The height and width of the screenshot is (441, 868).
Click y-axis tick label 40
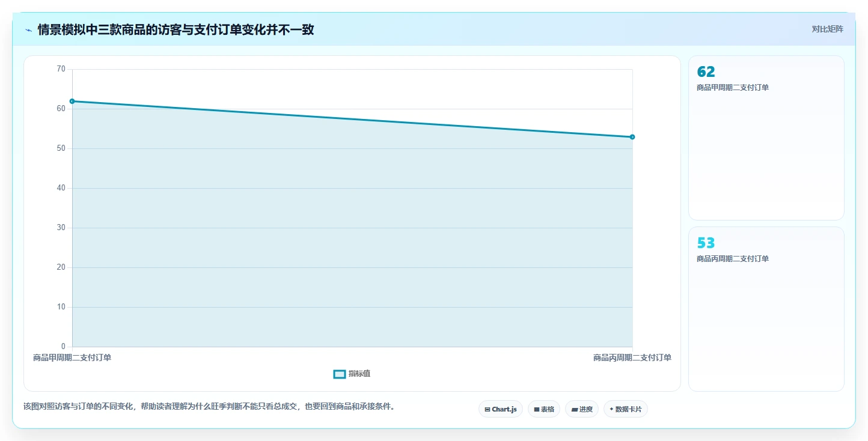(x=61, y=188)
